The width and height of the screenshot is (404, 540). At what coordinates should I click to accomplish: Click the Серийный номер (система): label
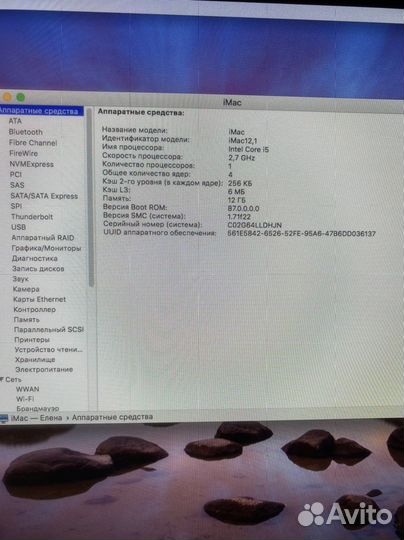tap(153, 224)
